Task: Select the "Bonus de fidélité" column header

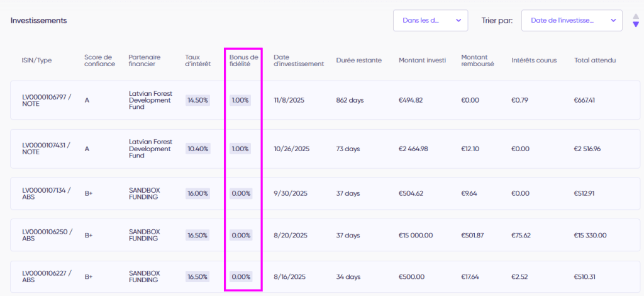Action: pos(243,60)
